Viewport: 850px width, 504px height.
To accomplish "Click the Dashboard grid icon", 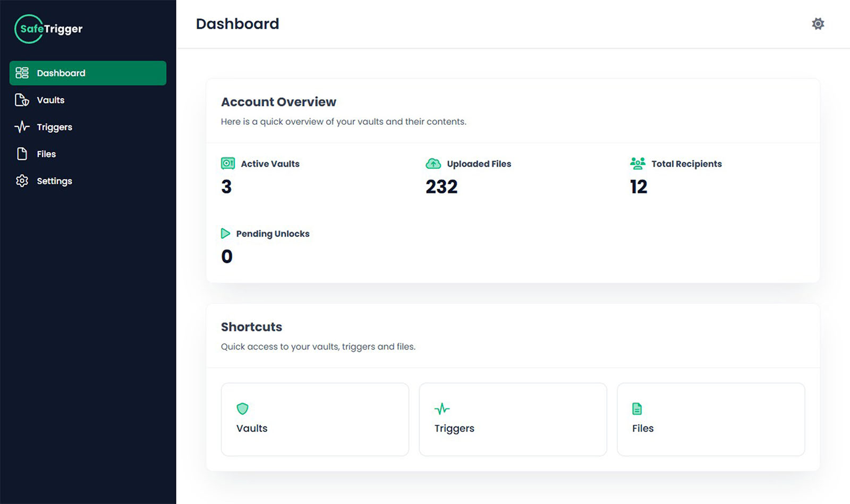I will tap(22, 73).
